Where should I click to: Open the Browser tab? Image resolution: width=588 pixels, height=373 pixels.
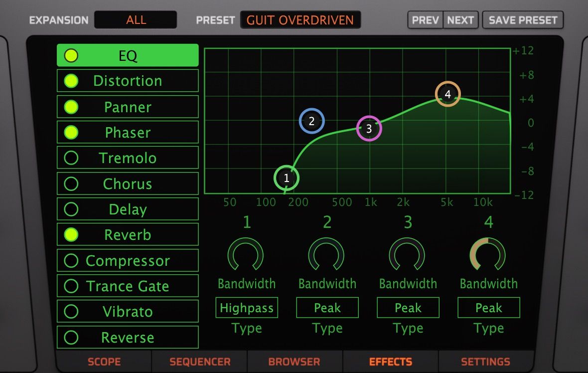[295, 362]
